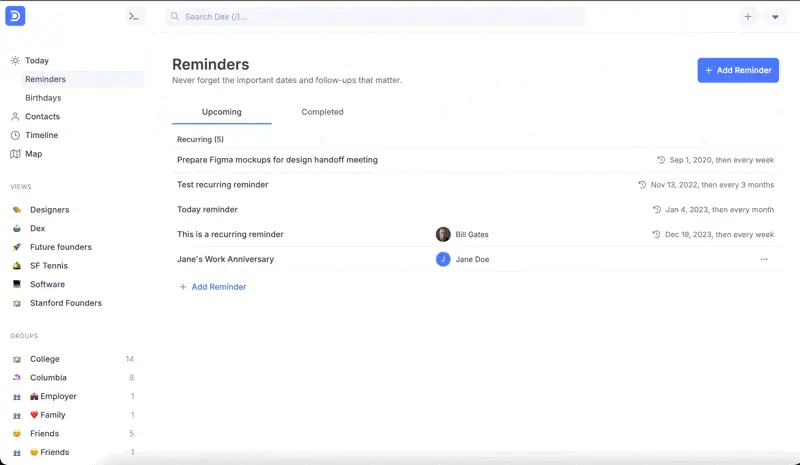Viewport: 800px width, 465px height.
Task: Click the College group icon
Action: pos(17,359)
